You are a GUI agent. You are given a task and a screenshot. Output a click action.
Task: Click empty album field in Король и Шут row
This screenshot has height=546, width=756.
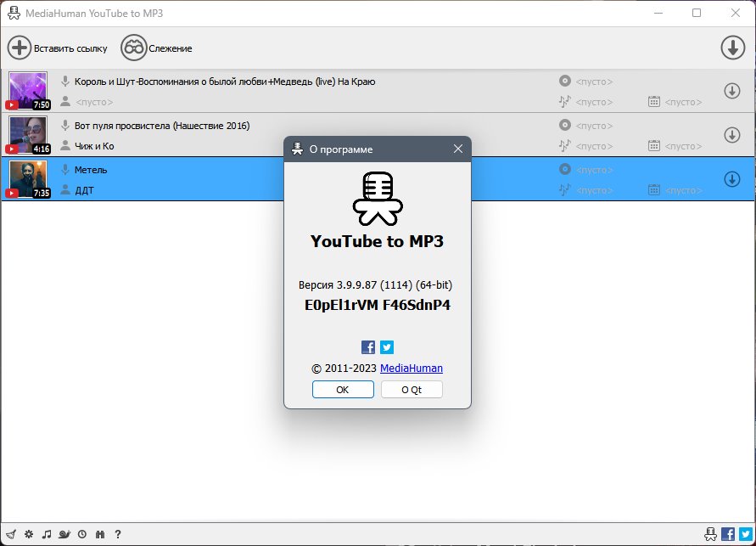point(594,82)
